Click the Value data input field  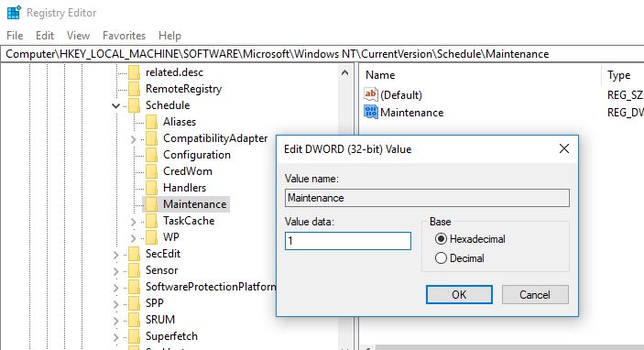348,241
